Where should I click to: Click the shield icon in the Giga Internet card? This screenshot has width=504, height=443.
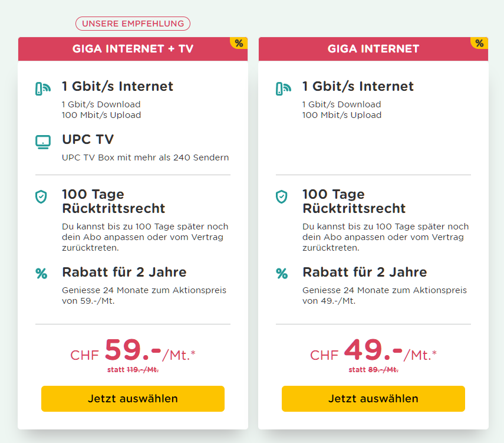[282, 197]
